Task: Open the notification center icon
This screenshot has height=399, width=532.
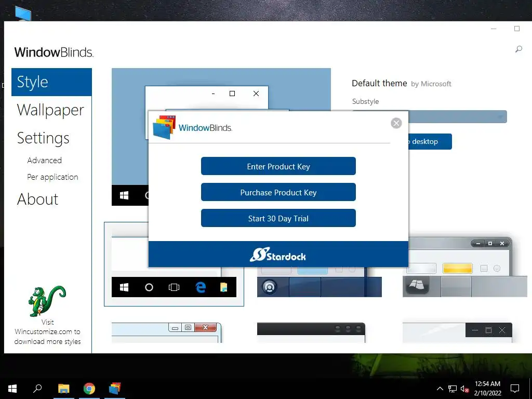Action: pos(515,389)
